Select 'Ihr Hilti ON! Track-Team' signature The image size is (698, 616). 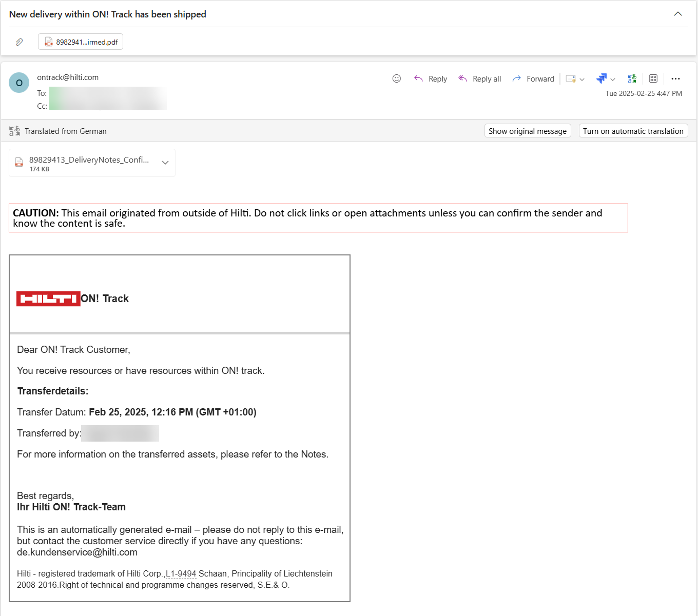tap(71, 507)
